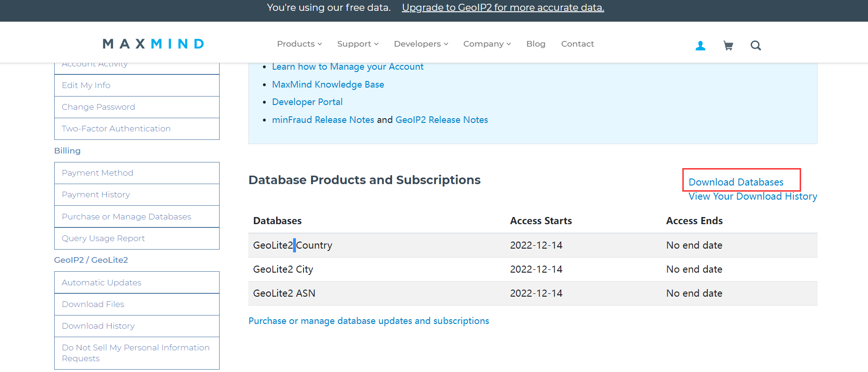Open View Your Download History link

753,196
